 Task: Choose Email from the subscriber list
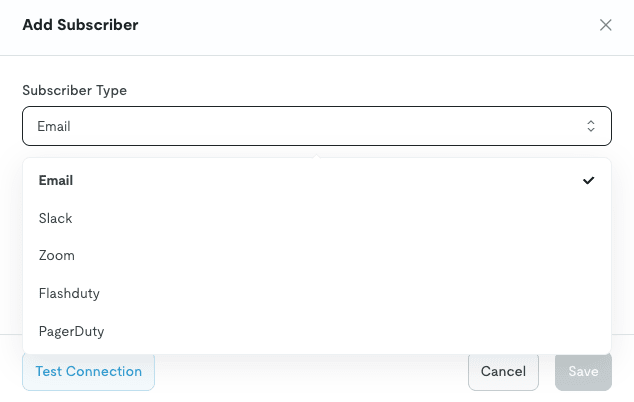[x=56, y=181]
